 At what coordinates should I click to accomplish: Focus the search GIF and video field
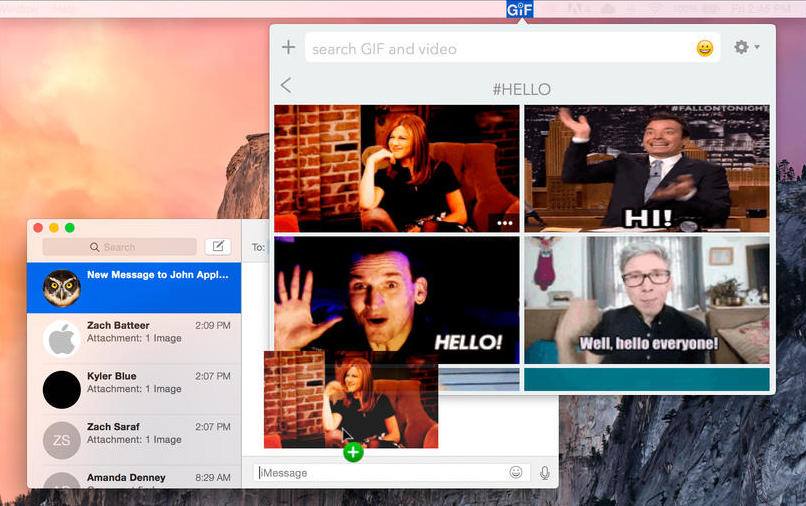point(512,48)
